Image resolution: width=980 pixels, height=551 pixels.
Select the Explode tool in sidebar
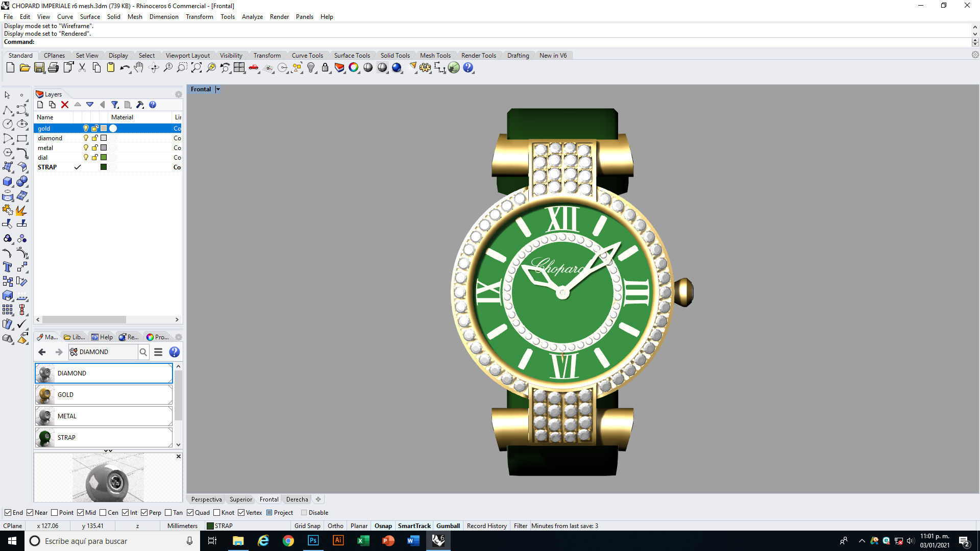click(x=22, y=210)
